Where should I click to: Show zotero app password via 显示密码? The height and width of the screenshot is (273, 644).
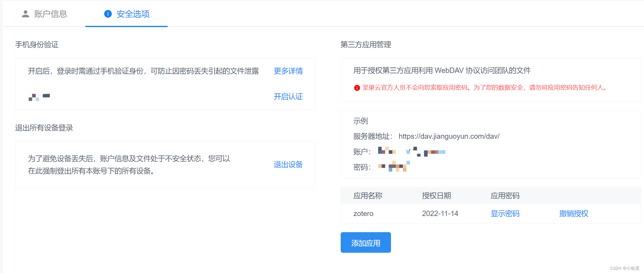pos(505,214)
